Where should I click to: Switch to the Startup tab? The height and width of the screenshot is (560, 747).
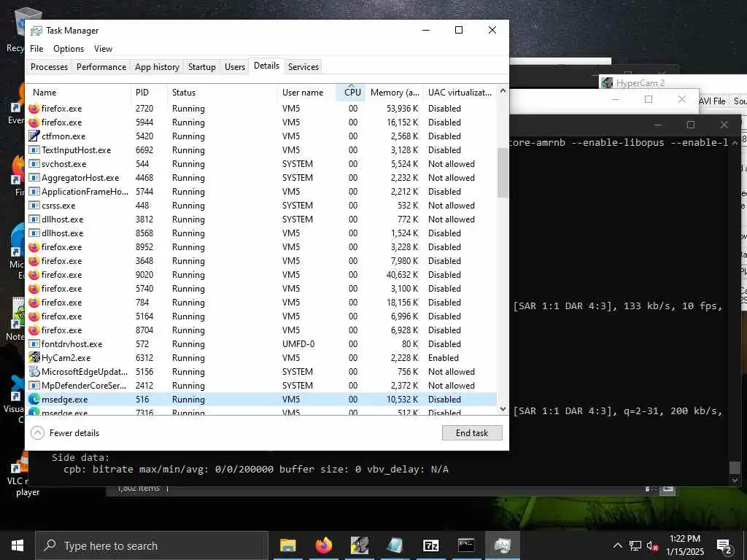(202, 66)
